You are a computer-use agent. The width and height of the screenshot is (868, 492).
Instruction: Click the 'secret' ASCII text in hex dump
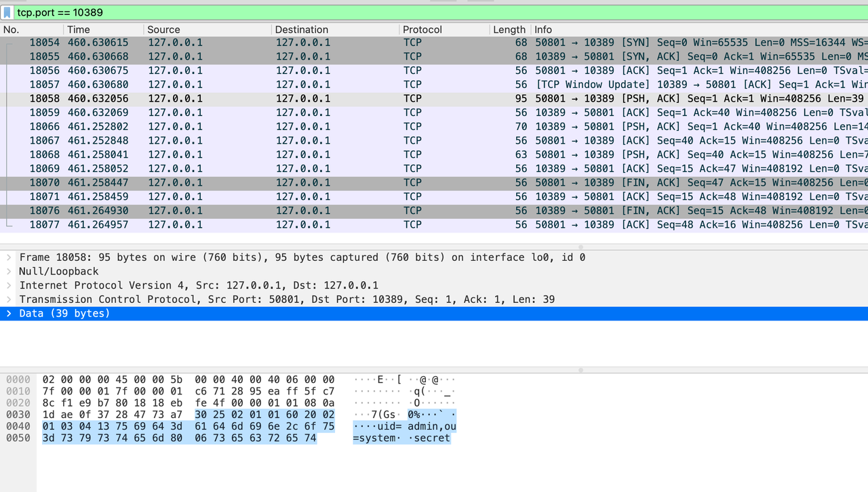click(431, 438)
